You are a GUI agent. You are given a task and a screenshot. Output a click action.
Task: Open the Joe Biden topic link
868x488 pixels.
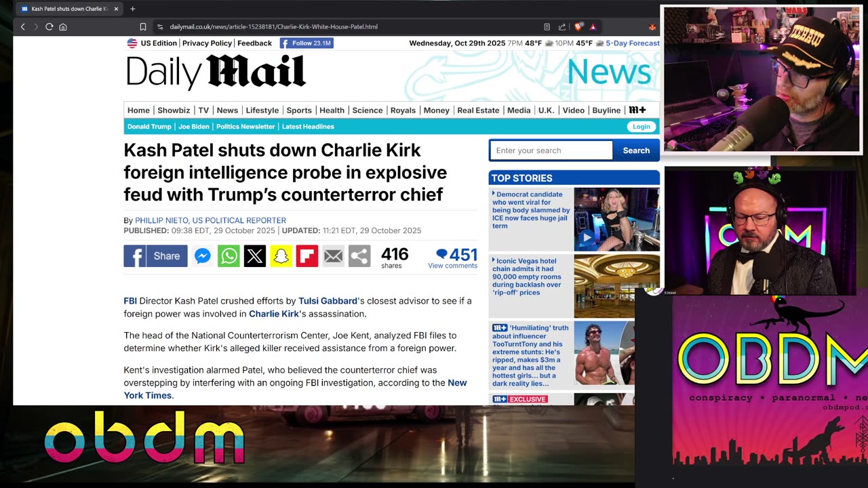[194, 127]
